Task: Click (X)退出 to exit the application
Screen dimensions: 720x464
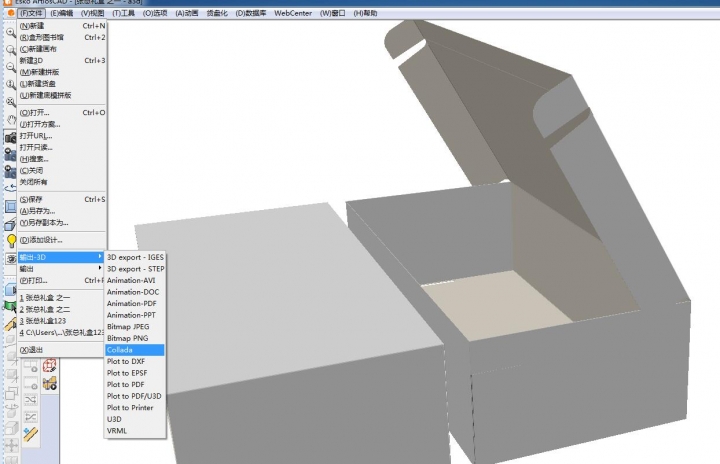Action: tap(32, 350)
